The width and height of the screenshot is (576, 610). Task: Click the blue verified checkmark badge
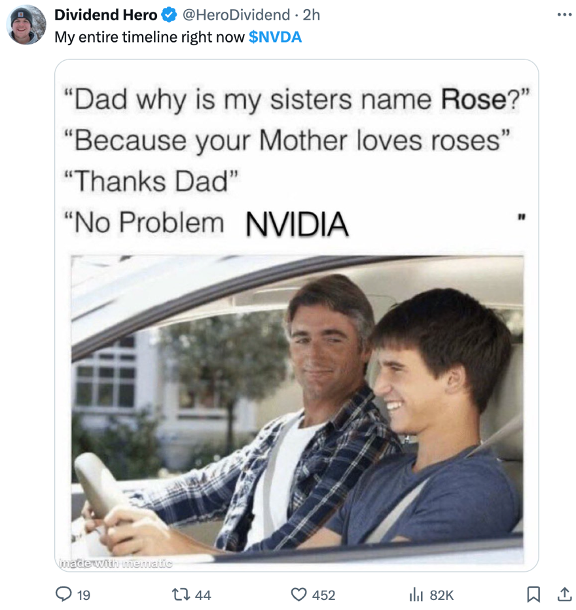(169, 15)
